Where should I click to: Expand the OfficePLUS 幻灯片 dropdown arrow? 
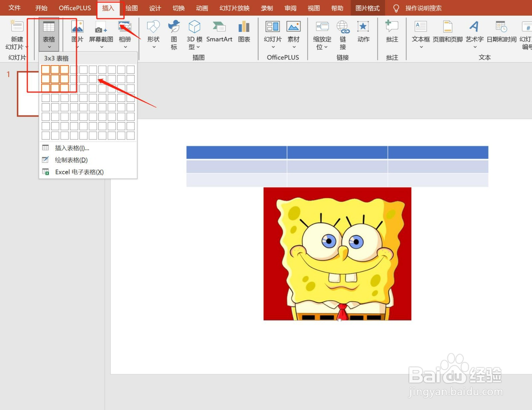point(273,47)
